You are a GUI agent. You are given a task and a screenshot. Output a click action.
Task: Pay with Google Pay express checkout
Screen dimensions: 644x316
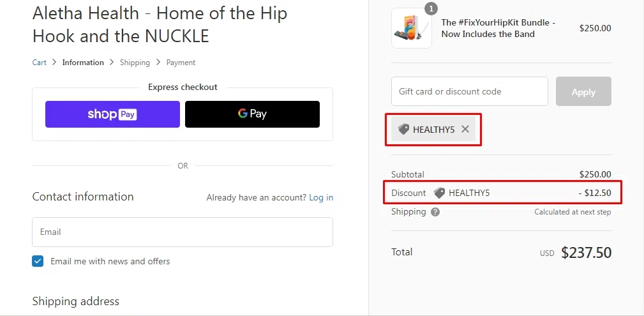click(252, 114)
